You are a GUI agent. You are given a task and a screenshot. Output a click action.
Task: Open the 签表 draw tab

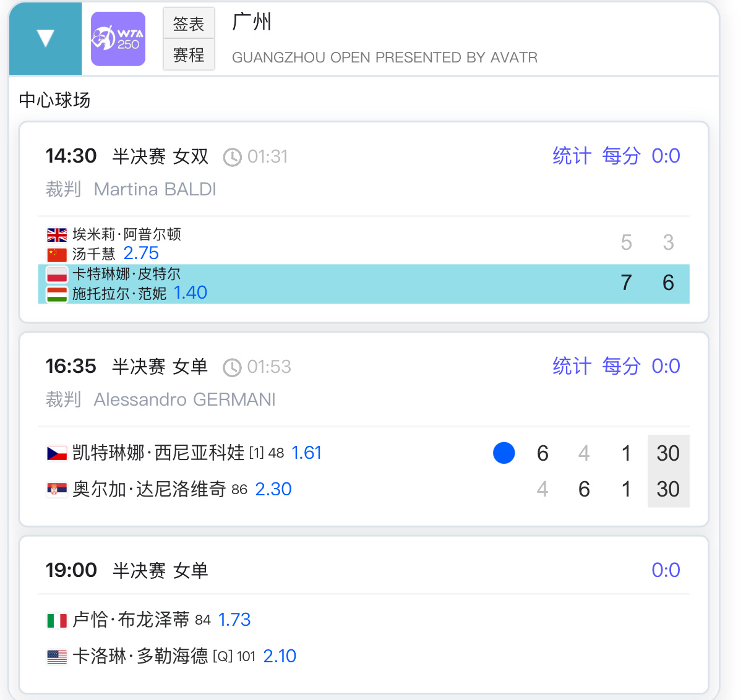189,23
